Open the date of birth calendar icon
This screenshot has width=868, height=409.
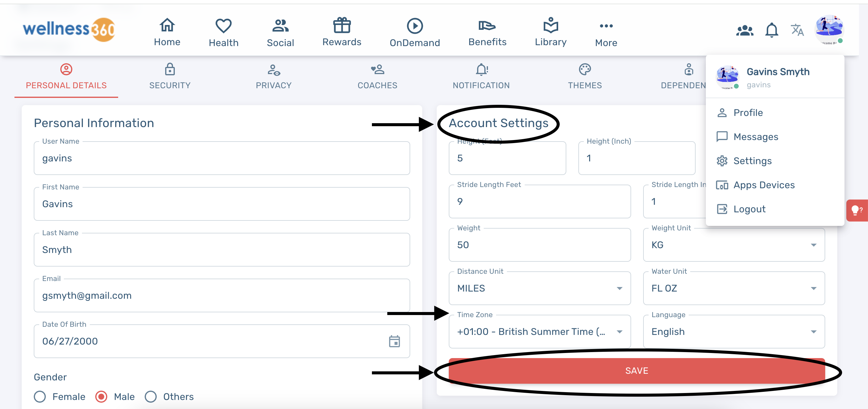tap(394, 341)
